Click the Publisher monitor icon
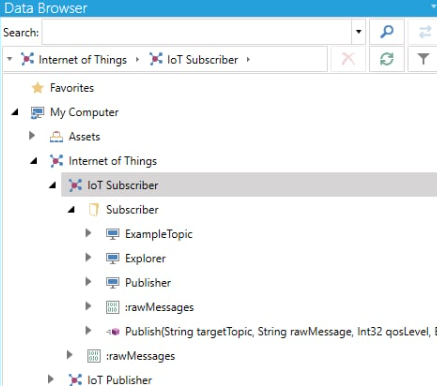The image size is (437, 386). pos(113,283)
